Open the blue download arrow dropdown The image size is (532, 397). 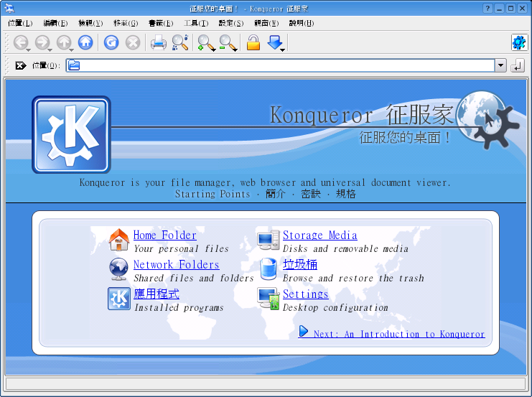283,50
